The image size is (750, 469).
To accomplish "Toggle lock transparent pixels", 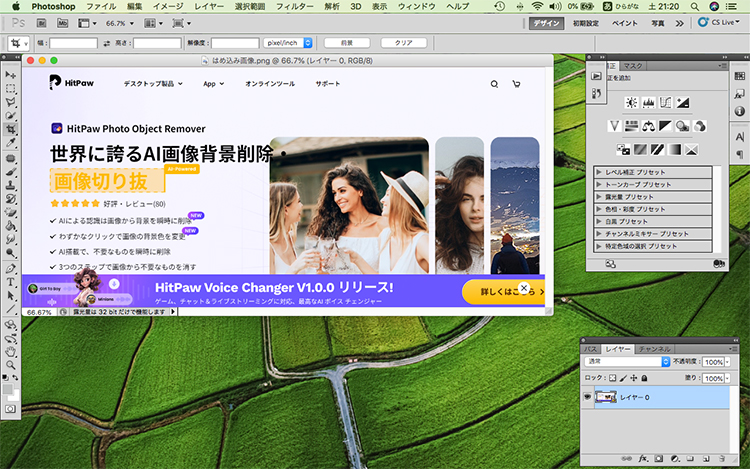I will pyautogui.click(x=613, y=378).
